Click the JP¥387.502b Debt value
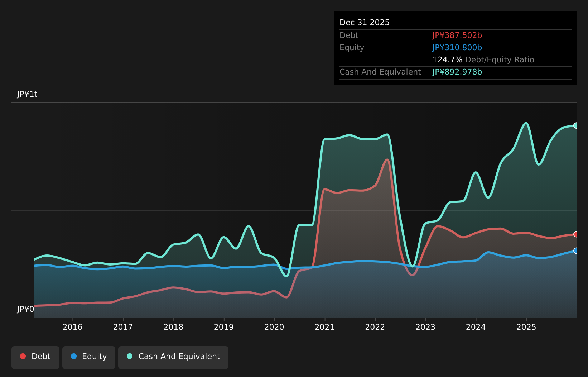 pyautogui.click(x=457, y=35)
